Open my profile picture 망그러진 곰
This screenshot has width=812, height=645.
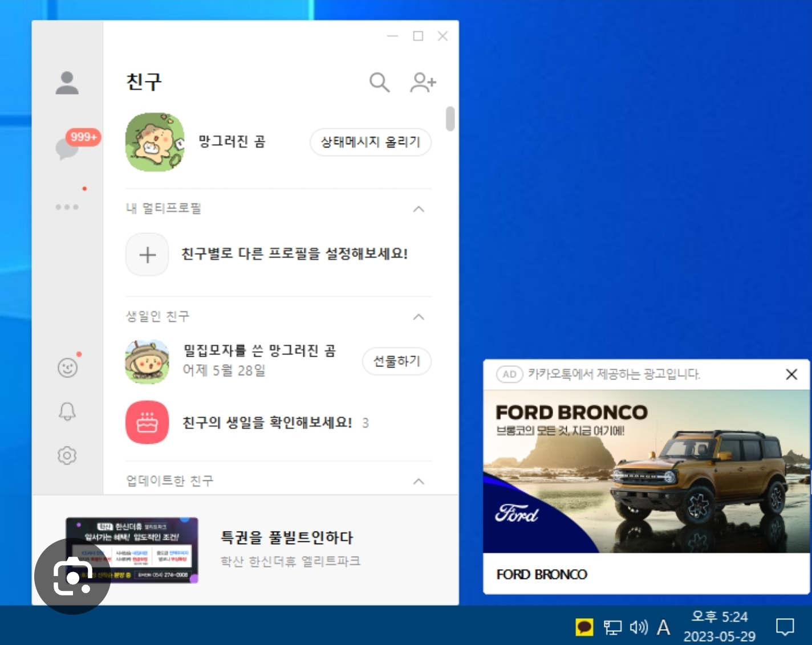pyautogui.click(x=155, y=142)
